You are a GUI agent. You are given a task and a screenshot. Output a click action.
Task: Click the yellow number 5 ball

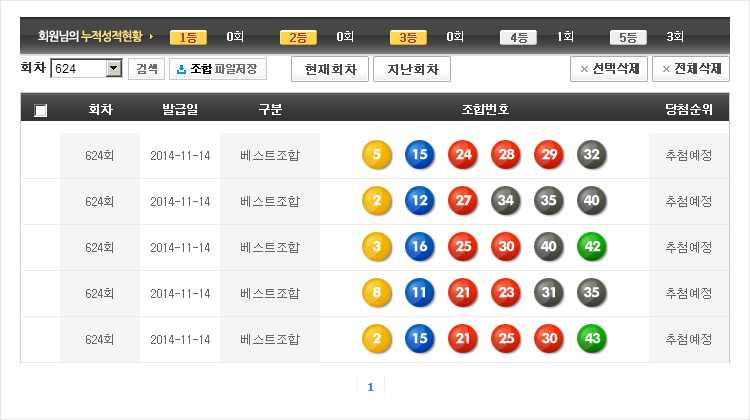377,155
